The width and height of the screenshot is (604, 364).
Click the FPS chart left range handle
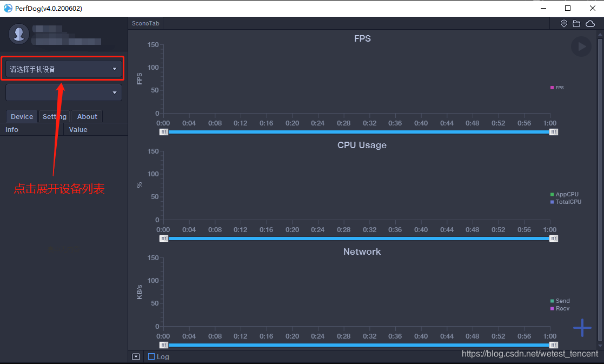coord(164,132)
